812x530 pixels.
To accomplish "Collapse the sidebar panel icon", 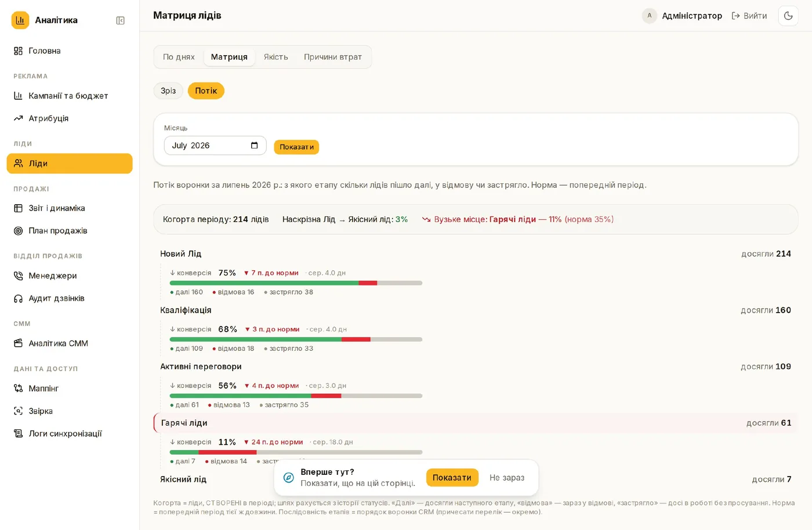I will [120, 20].
